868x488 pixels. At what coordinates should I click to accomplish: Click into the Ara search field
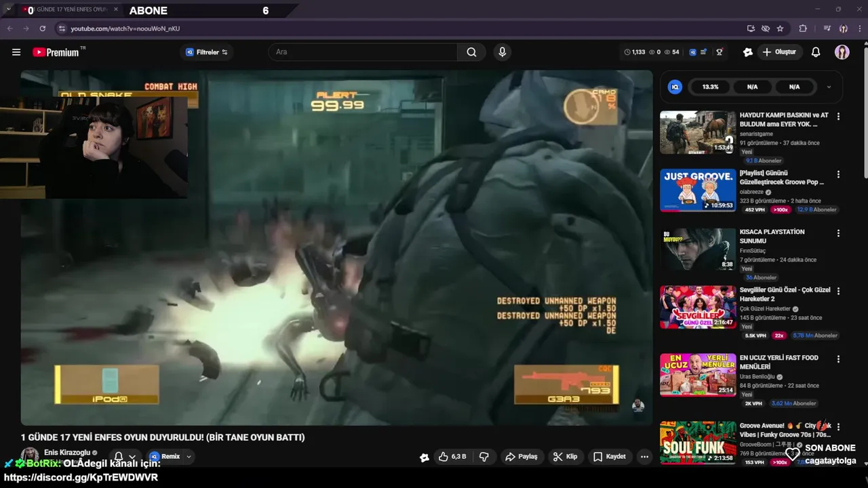tap(363, 52)
